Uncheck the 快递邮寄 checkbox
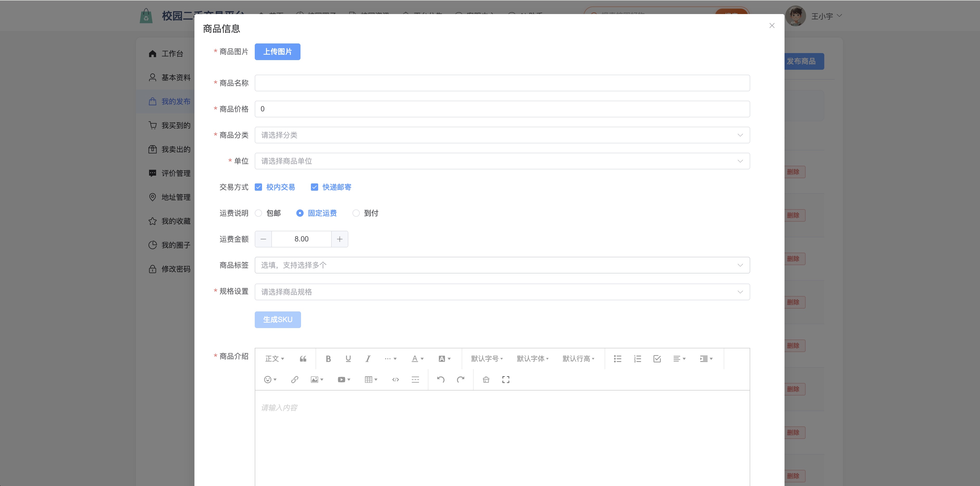 click(315, 187)
